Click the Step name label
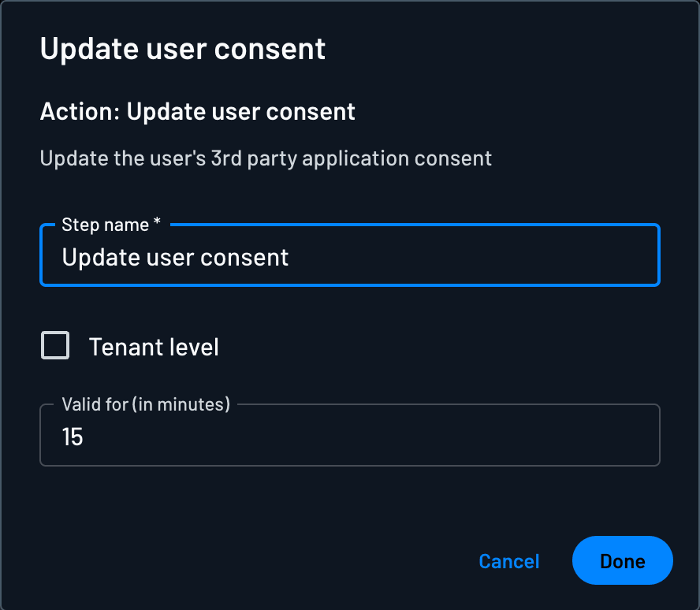Screen dimensions: 700x610 105,225
